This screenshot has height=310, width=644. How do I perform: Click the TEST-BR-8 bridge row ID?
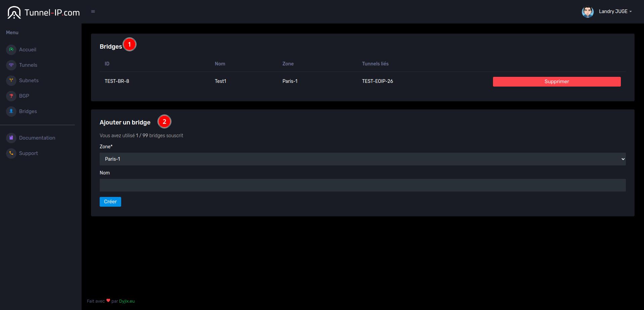[x=117, y=81]
